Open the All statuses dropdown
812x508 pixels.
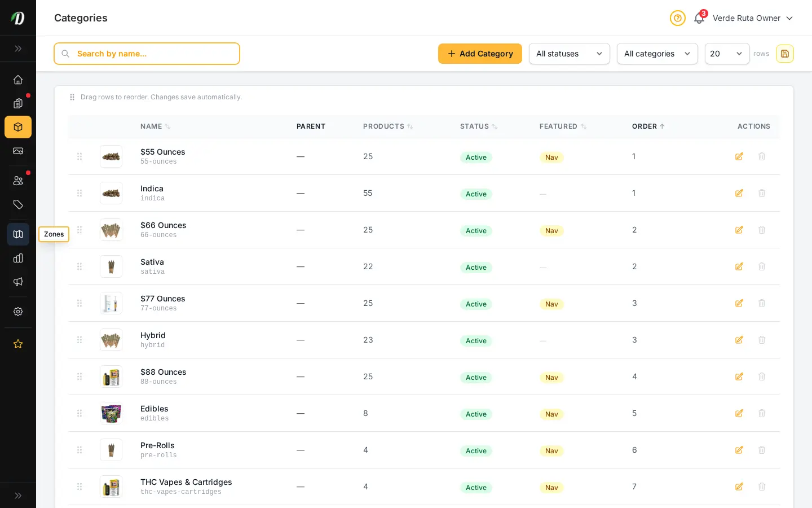[x=570, y=54]
